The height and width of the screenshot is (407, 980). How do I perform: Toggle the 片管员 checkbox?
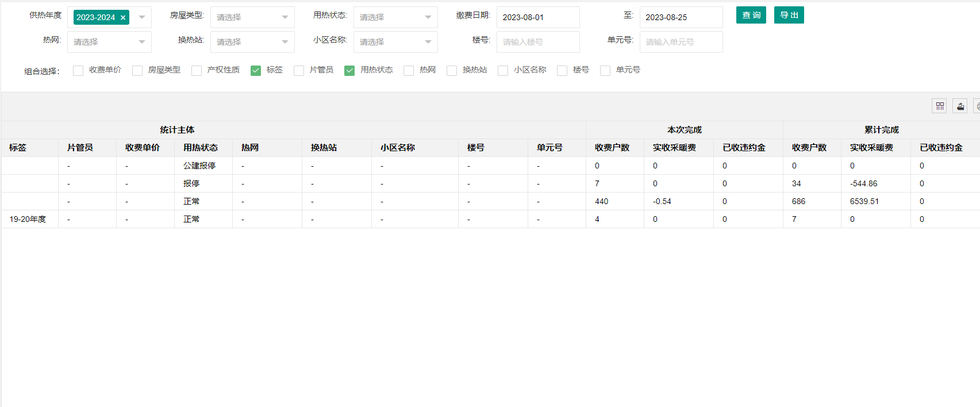pos(299,70)
